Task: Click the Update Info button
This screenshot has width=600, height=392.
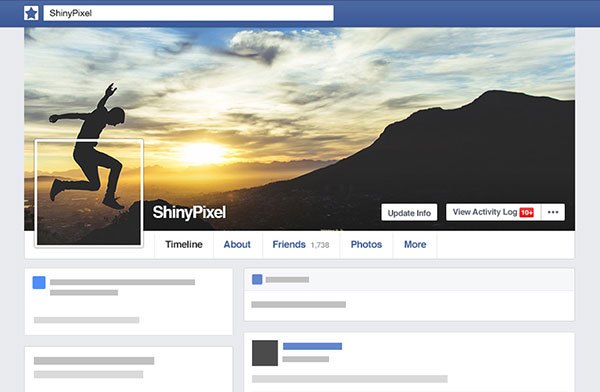Action: point(409,212)
